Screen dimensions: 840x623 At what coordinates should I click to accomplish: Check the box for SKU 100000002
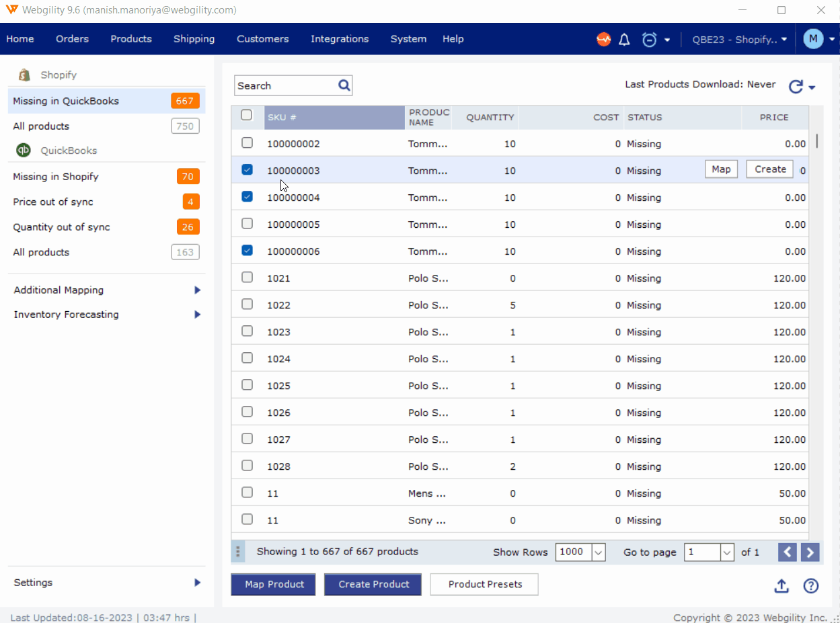click(x=247, y=143)
